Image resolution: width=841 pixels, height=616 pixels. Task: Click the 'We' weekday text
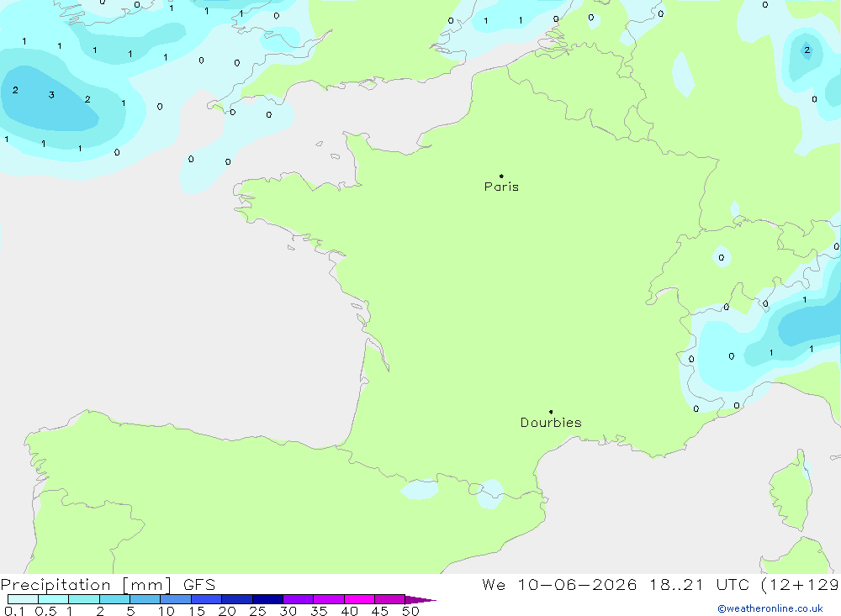pos(494,585)
